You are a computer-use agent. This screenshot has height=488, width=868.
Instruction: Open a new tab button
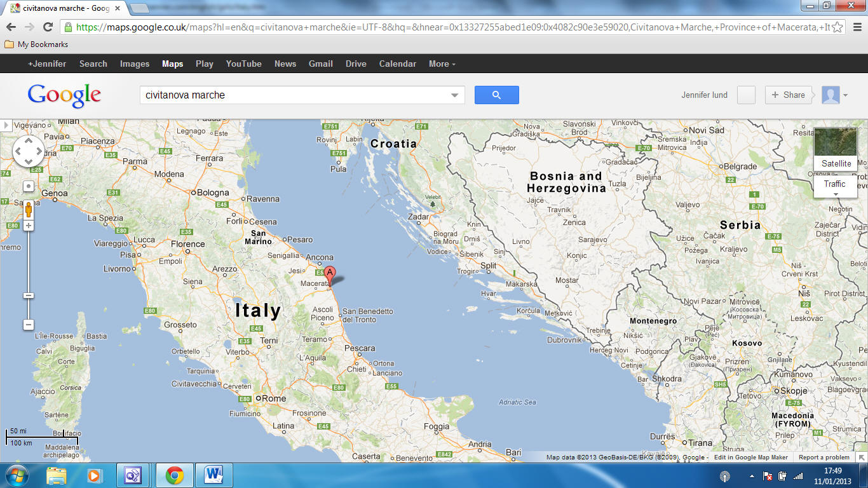click(139, 8)
